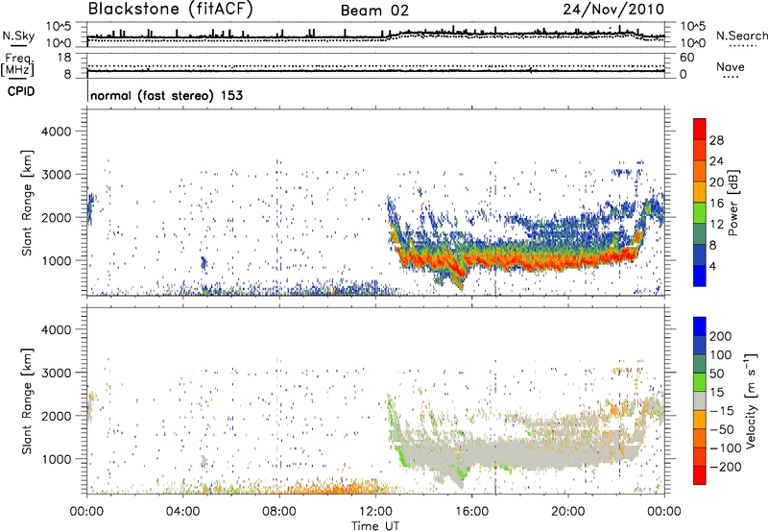Click the 'Nave' legend label
This screenshot has width=768, height=532.
pos(731,67)
